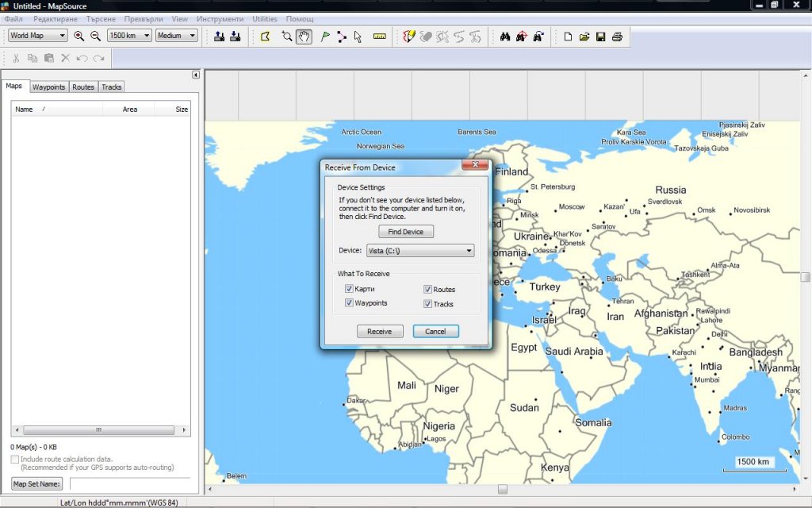Select the Route tool icon
812x508 pixels.
coord(342,36)
